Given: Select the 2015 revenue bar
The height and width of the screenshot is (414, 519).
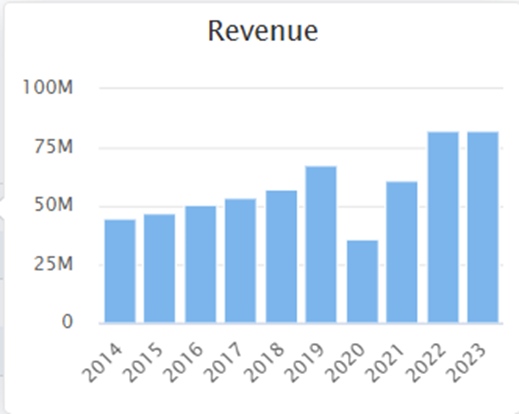Looking at the screenshot, I should 159,268.
